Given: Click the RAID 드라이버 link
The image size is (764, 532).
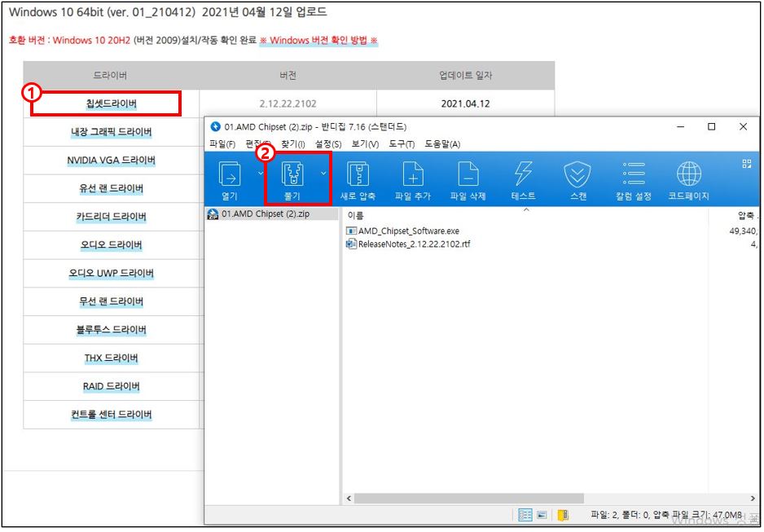Looking at the screenshot, I should pyautogui.click(x=112, y=386).
